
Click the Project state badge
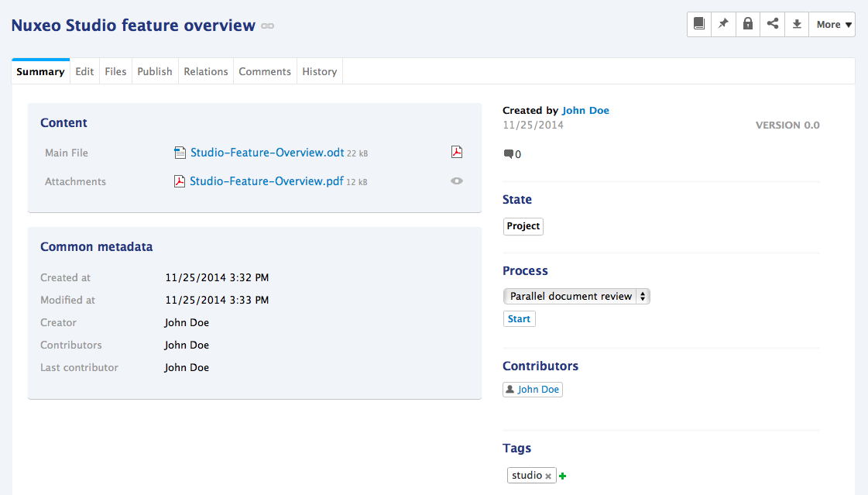tap(523, 226)
